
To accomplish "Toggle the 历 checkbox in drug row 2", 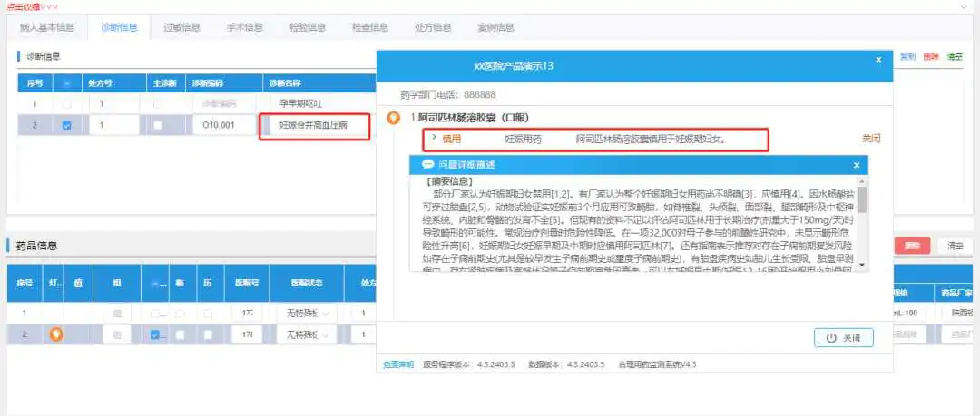I will tap(208, 334).
